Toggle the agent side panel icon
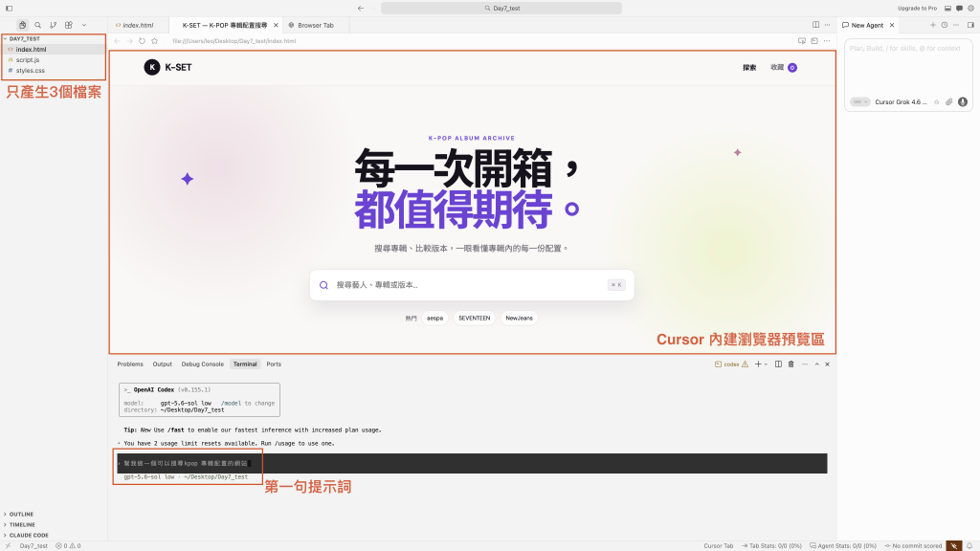The width and height of the screenshot is (980, 551). pyautogui.click(x=970, y=25)
